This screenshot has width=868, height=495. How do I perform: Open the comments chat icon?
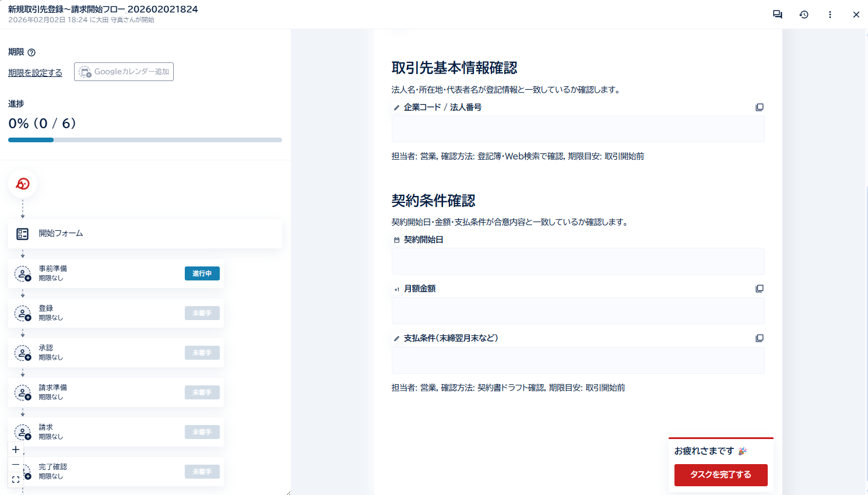778,15
